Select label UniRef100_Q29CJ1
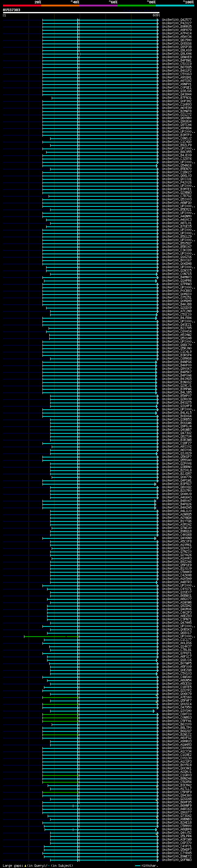197x868 pixels. 177,386
